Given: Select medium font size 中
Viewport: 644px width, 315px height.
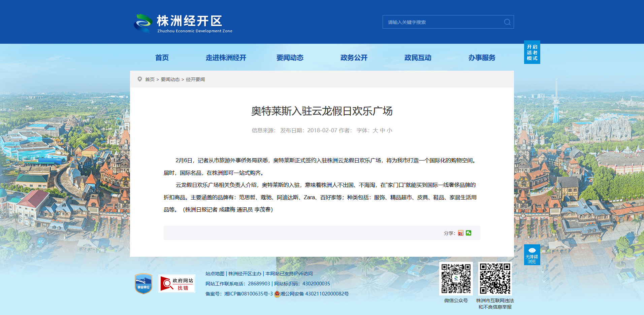Looking at the screenshot, I should (x=382, y=131).
